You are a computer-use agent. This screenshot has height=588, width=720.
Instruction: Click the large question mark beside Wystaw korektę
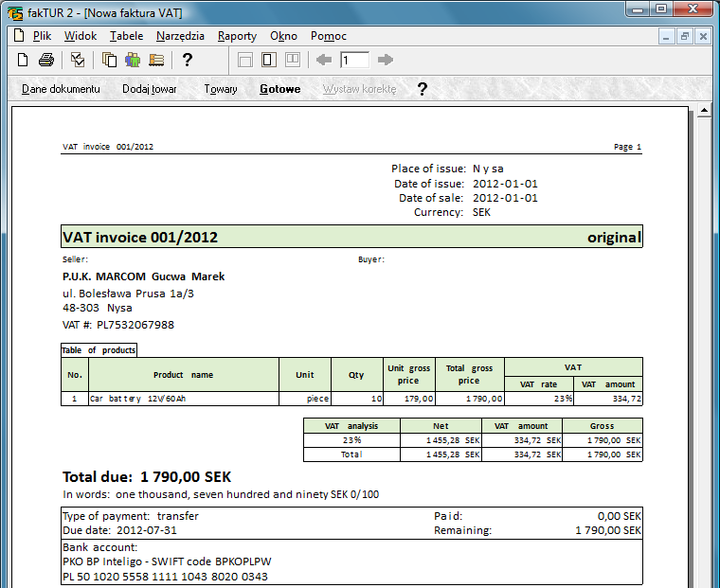click(422, 89)
